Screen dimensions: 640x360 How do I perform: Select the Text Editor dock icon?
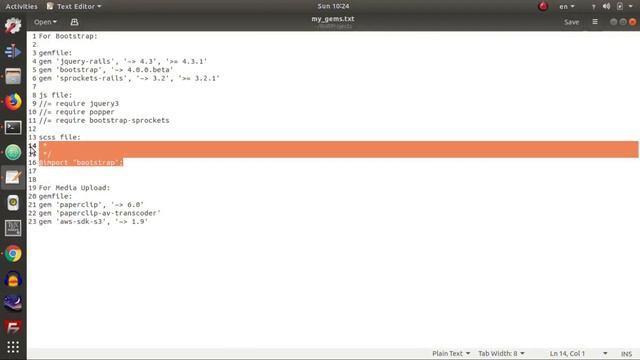coord(13,178)
